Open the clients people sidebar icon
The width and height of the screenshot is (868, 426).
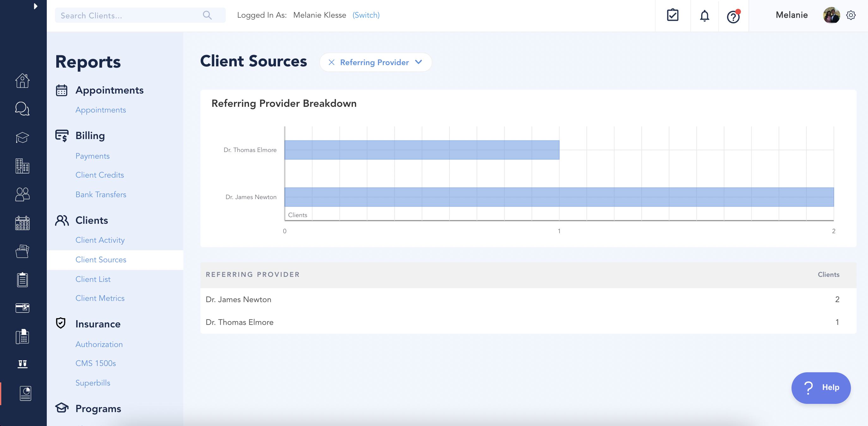click(22, 194)
